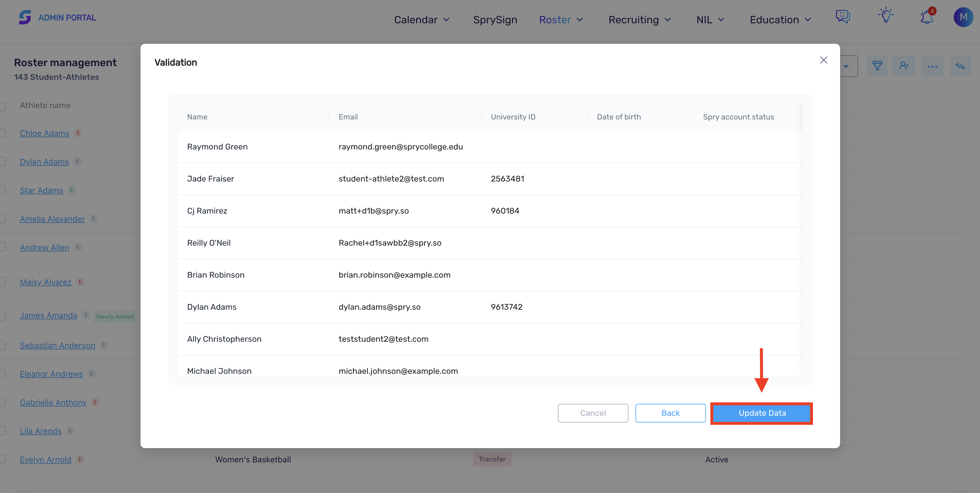Click the transfer arrows icon
This screenshot has width=980, height=493.
tap(960, 66)
